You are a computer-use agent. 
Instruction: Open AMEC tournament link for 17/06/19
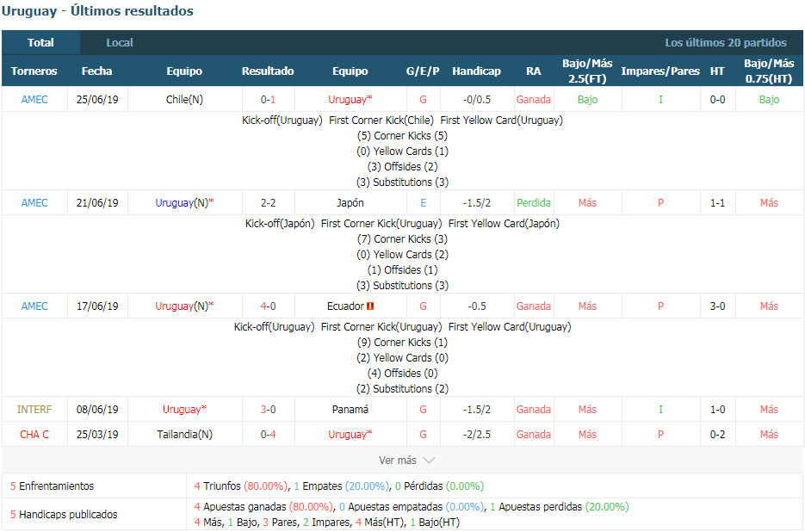(x=34, y=306)
